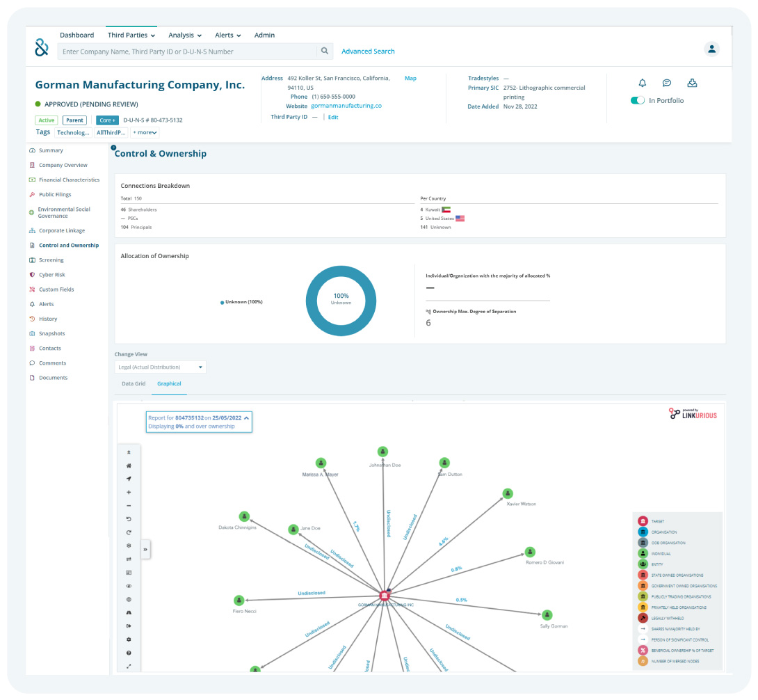Open the help question mark icon

click(129, 653)
